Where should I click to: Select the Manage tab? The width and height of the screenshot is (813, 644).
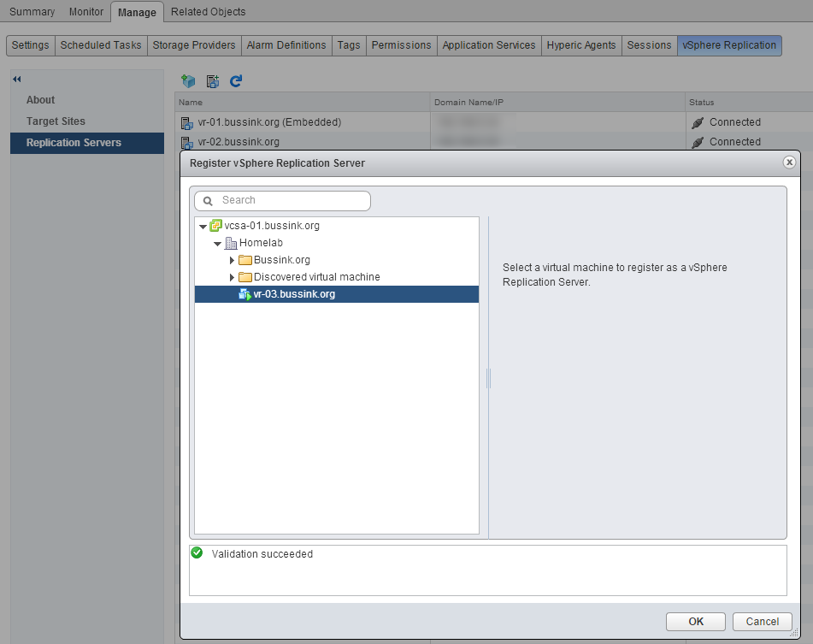pos(137,12)
